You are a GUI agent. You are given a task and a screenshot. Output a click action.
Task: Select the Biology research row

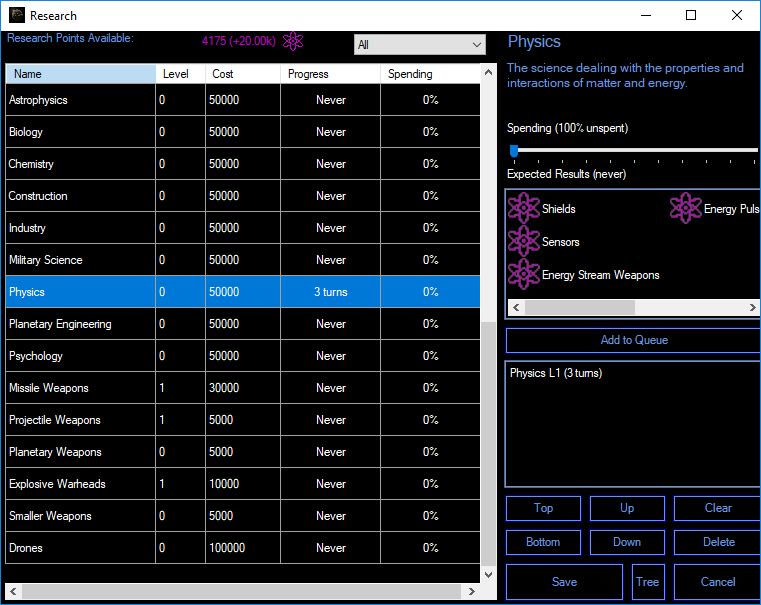[x=243, y=132]
